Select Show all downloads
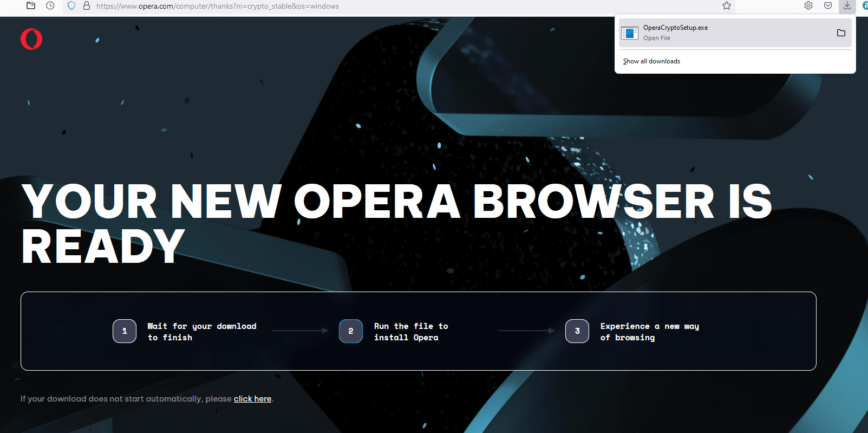 tap(651, 61)
